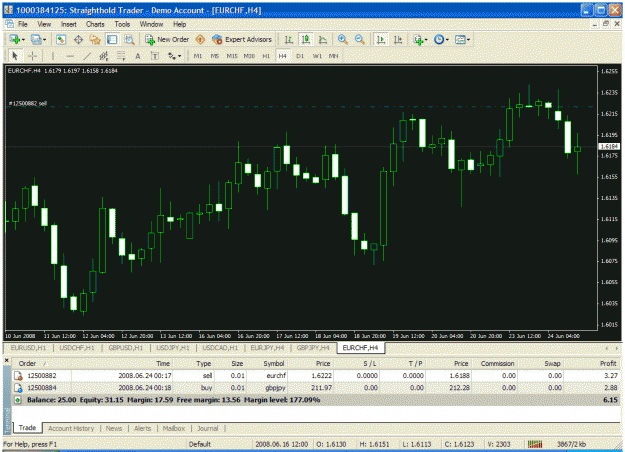Sort by the Order column header
Screen dimensions: 625x452
tap(28, 364)
